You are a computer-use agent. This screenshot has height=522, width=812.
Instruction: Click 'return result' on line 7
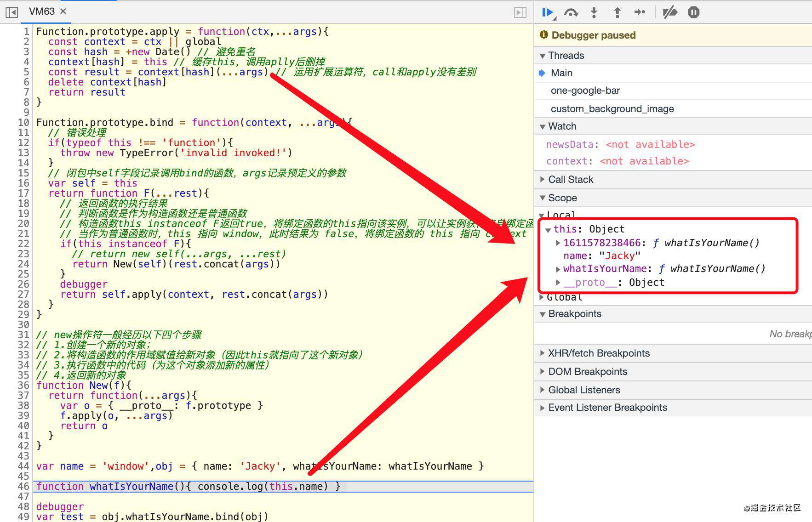tap(86, 92)
